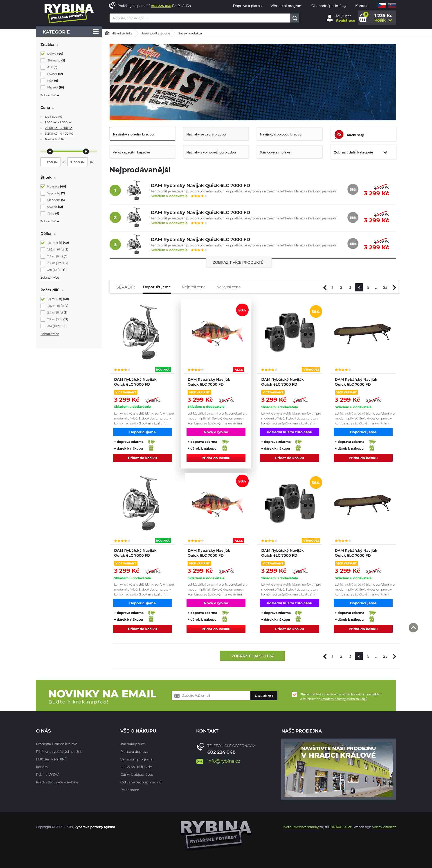Toggle the newsletter consent checkbox

click(294, 694)
